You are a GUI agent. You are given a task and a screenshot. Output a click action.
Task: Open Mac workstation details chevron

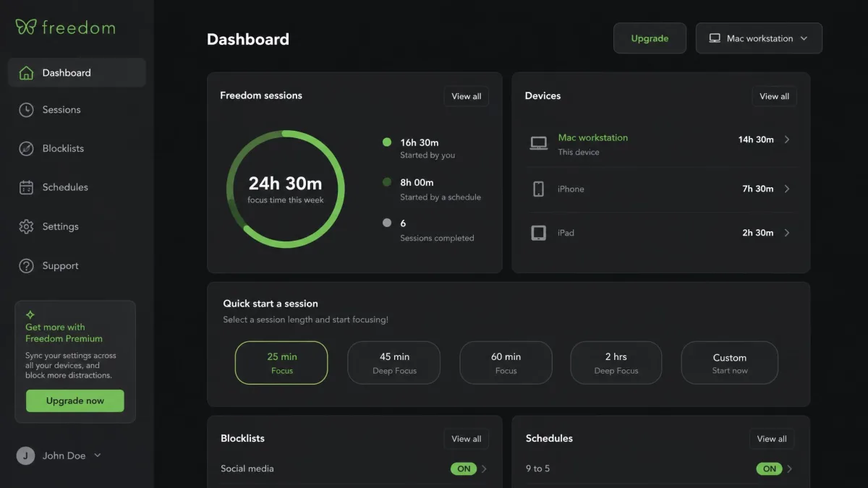click(787, 140)
